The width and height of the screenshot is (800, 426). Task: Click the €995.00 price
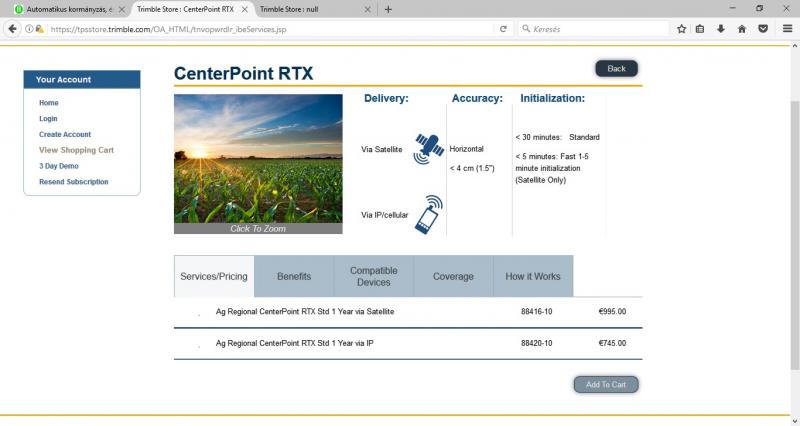point(612,311)
